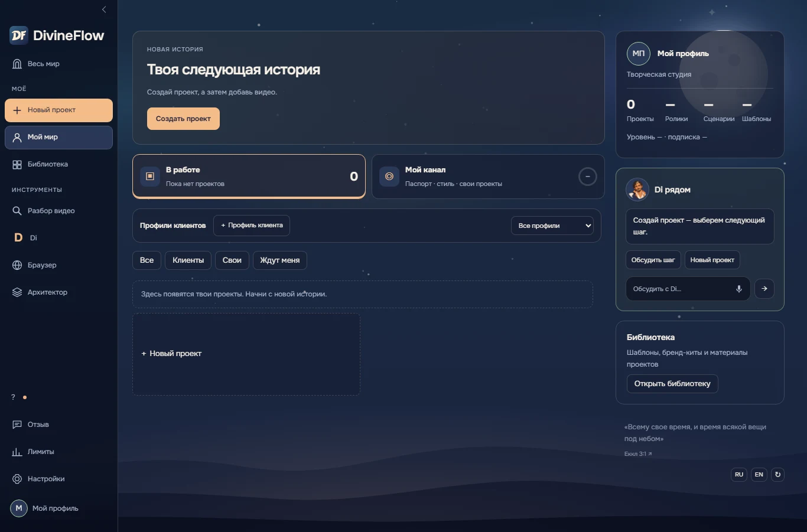Click the Сценарии stat label
Image resolution: width=807 pixels, height=532 pixels.
click(719, 119)
